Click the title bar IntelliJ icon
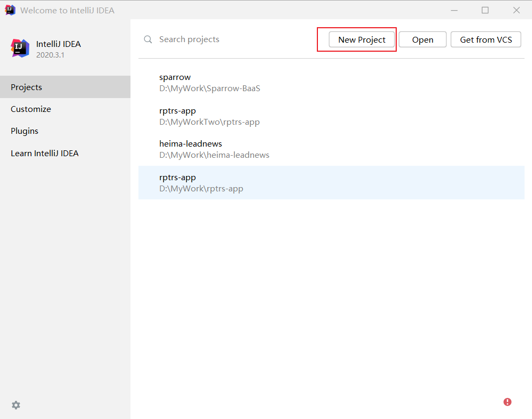This screenshot has width=532, height=419. [10, 10]
